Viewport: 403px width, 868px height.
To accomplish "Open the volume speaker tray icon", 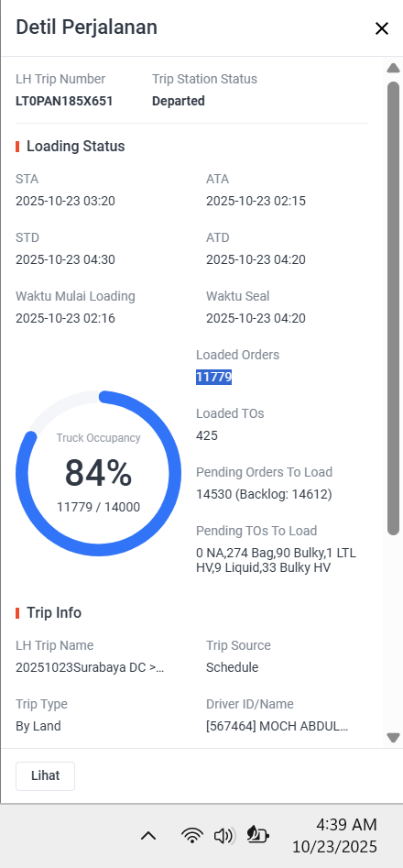I will 223,835.
